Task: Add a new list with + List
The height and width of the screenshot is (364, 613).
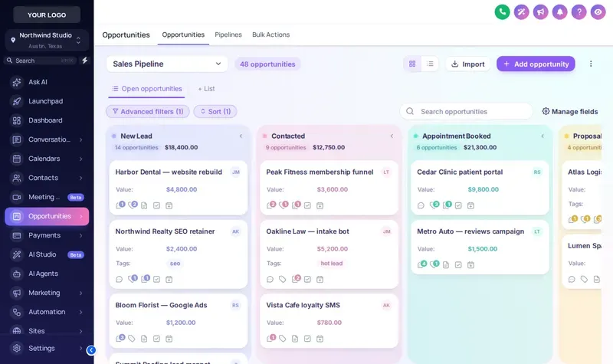Action: (206, 89)
